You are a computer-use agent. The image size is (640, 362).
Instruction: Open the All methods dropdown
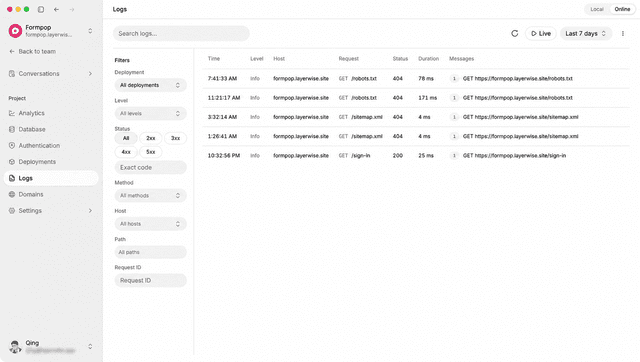[x=150, y=195]
